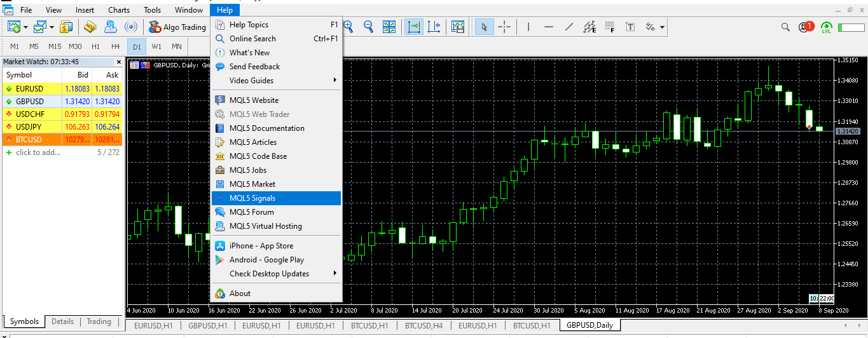Open the Tools menu
The width and height of the screenshot is (868, 338).
pyautogui.click(x=152, y=10)
